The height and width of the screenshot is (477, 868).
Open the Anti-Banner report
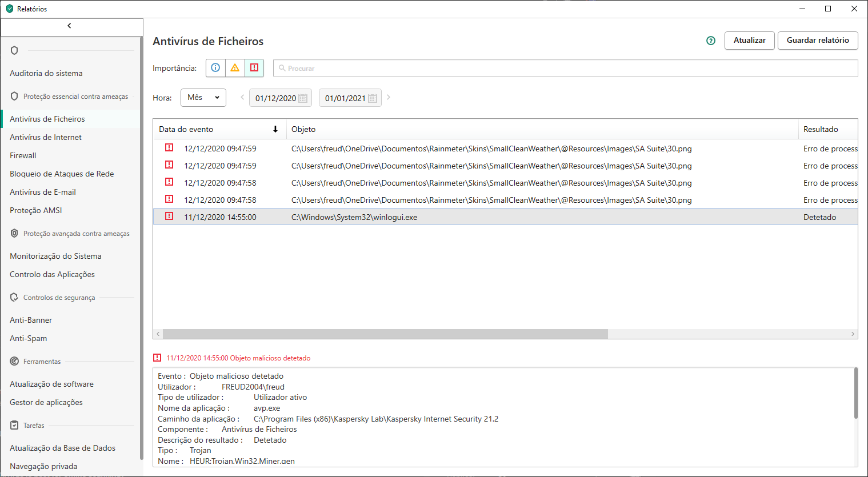coord(31,320)
